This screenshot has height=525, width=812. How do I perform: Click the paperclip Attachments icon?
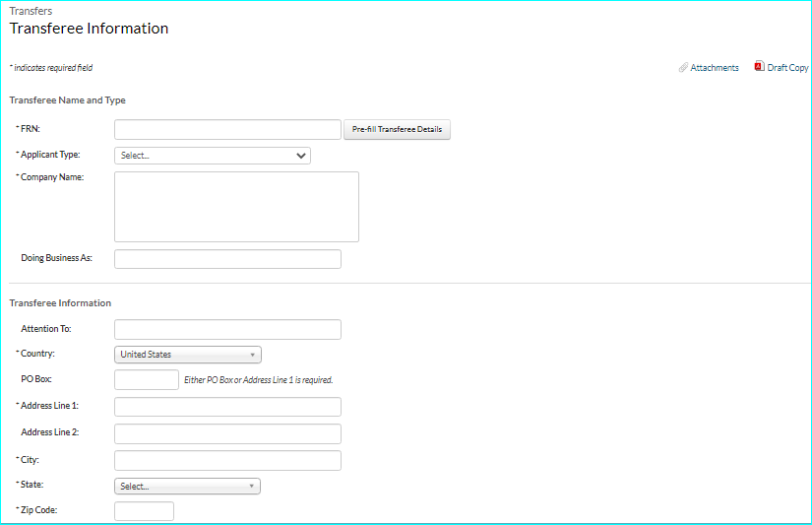(x=683, y=67)
